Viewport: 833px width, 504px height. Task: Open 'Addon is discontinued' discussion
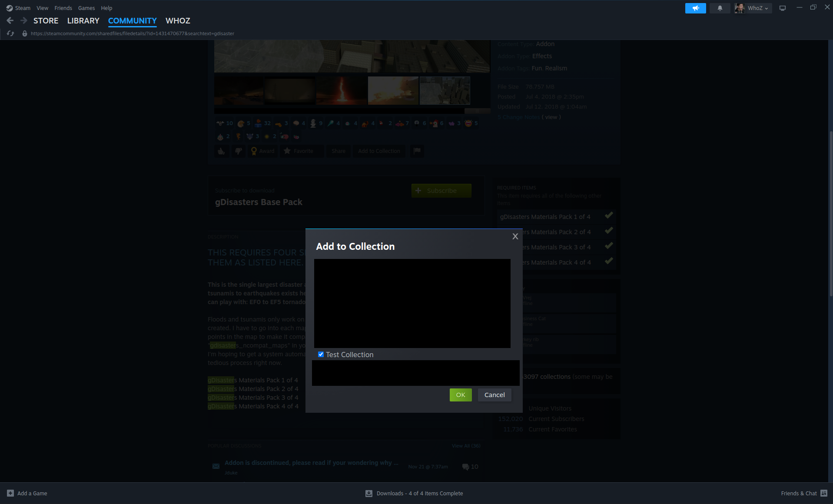[311, 463]
